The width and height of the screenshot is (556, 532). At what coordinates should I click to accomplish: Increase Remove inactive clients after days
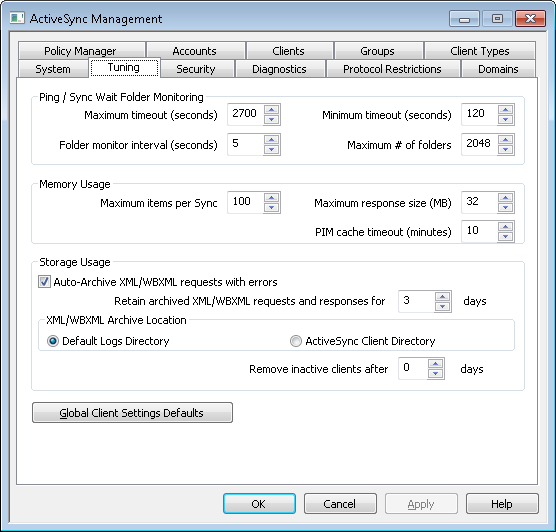(x=435, y=364)
